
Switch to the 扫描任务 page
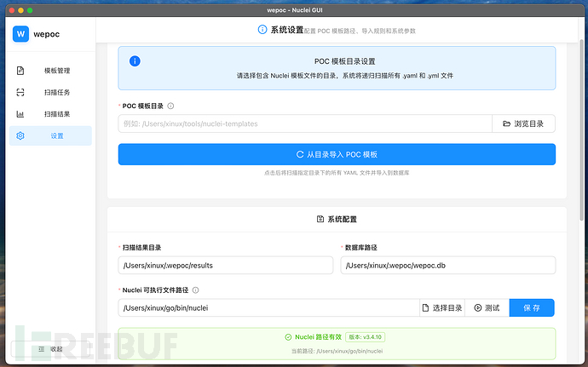[56, 92]
